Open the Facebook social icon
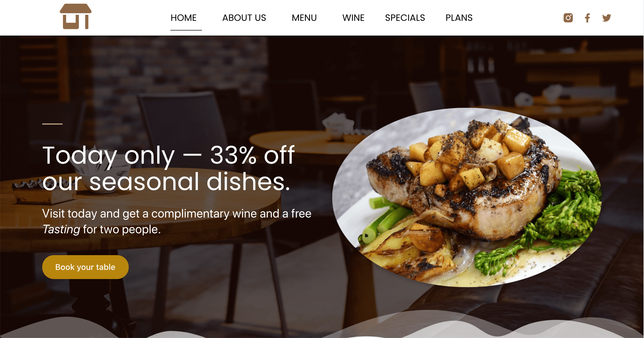The width and height of the screenshot is (644, 338). [x=587, y=18]
